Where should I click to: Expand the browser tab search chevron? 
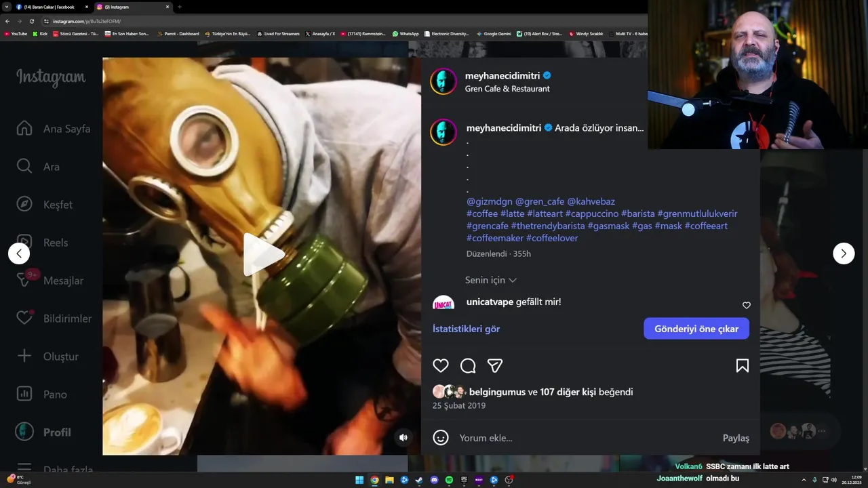pyautogui.click(x=7, y=7)
